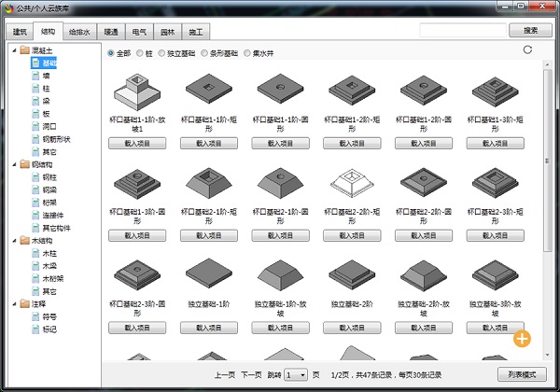The height and width of the screenshot is (392, 560).
Task: Choose the 连接件 item in steel structure
Action: [x=53, y=215]
